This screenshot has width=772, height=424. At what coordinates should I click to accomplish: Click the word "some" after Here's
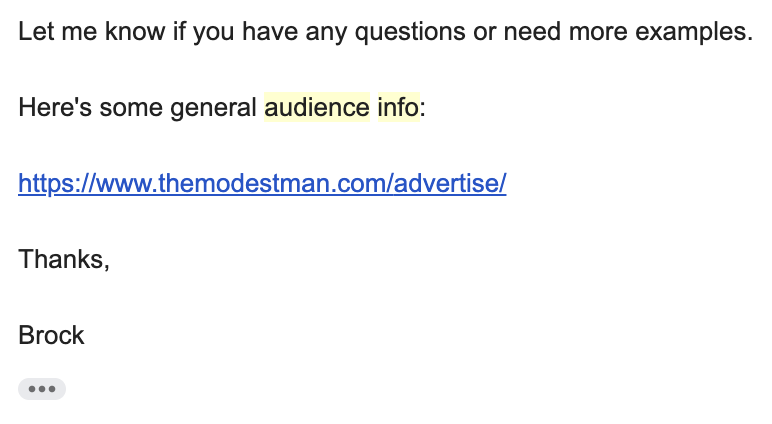pos(131,108)
